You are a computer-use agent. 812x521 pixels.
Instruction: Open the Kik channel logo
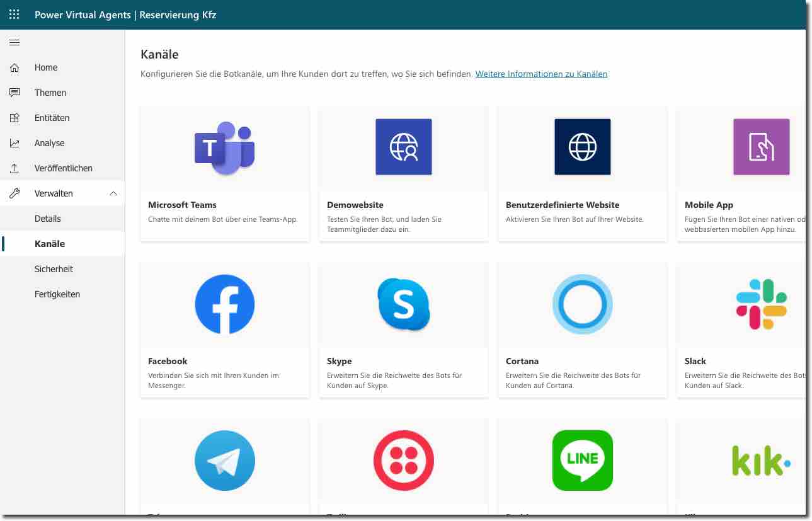pyautogui.click(x=761, y=461)
